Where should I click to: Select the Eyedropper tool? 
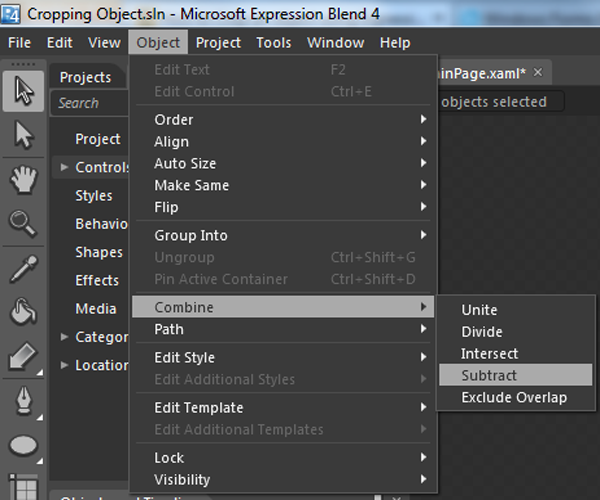coord(23,268)
